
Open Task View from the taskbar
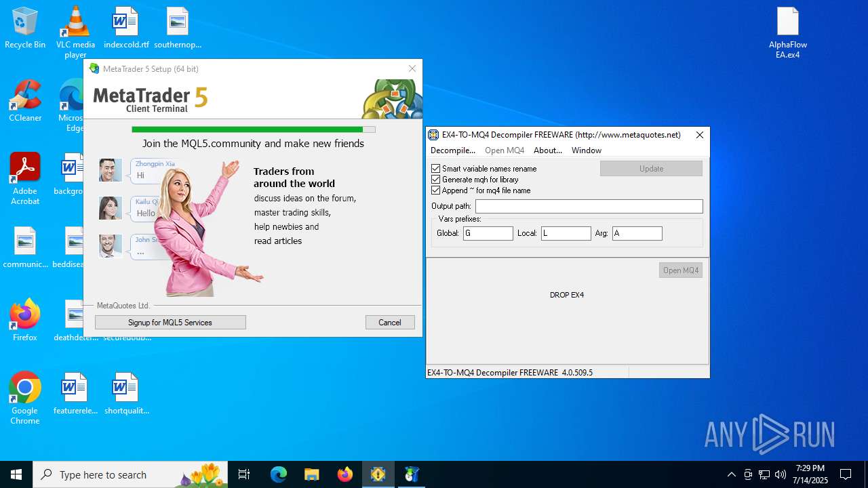point(244,474)
